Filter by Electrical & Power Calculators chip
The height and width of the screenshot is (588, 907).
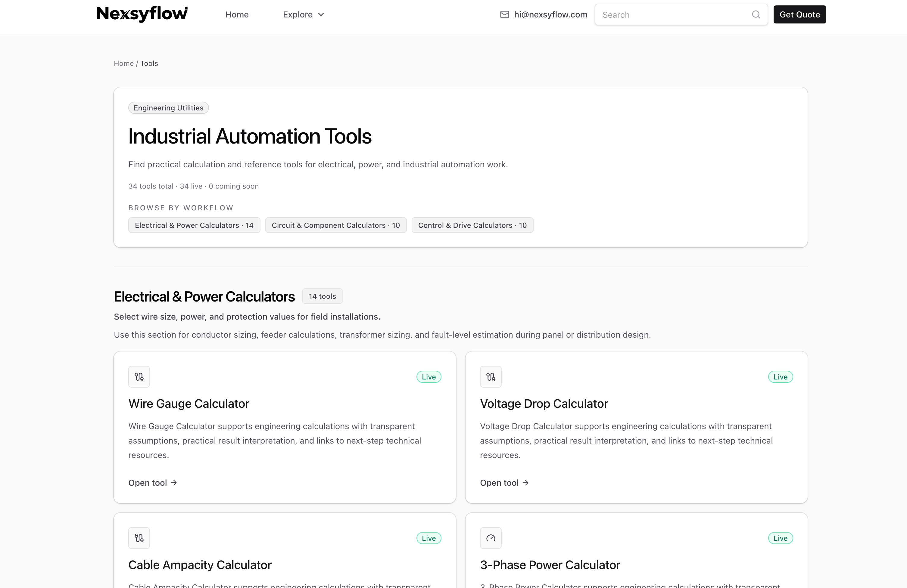pyautogui.click(x=194, y=225)
